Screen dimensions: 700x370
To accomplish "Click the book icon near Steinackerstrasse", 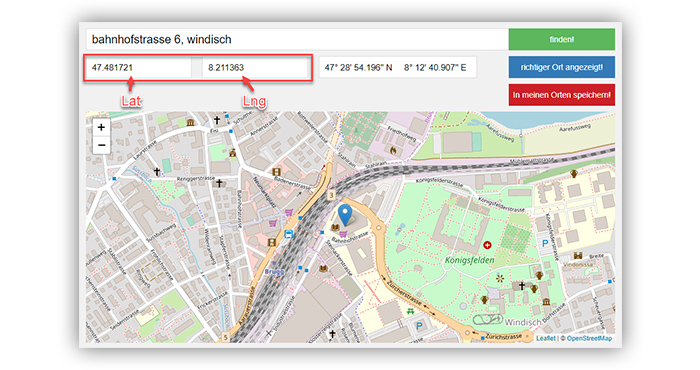I will [x=323, y=269].
